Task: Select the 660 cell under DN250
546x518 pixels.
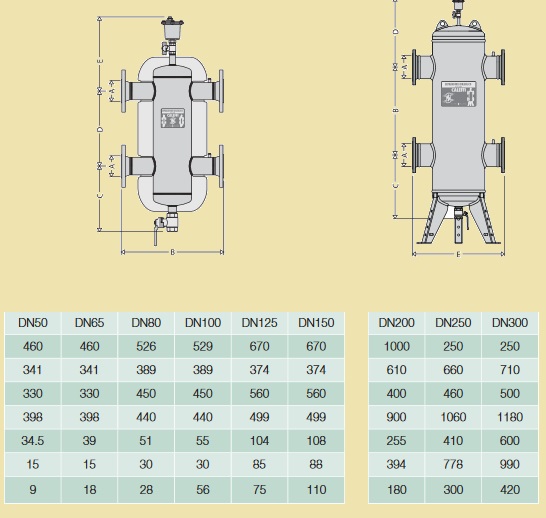Action: point(453,370)
